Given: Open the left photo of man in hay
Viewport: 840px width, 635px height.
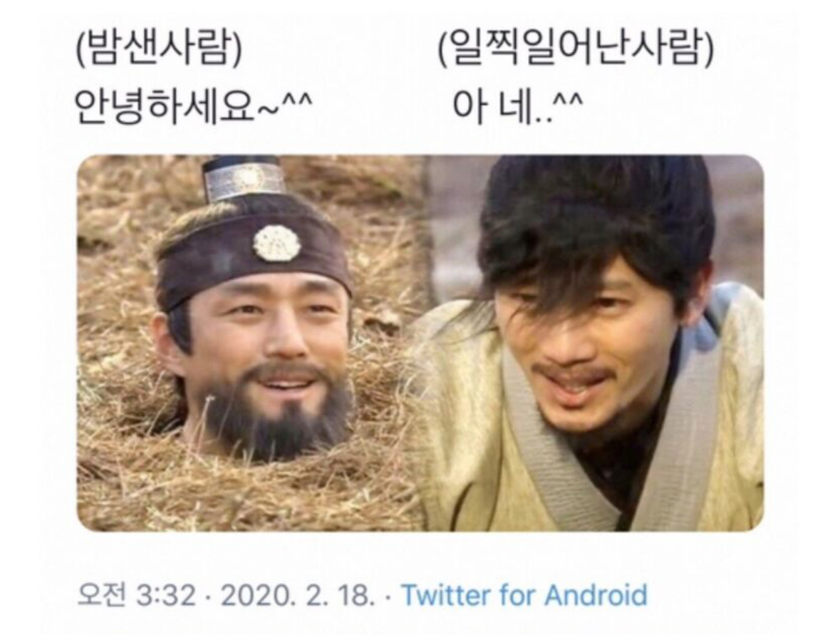Looking at the screenshot, I should pyautogui.click(x=252, y=343).
